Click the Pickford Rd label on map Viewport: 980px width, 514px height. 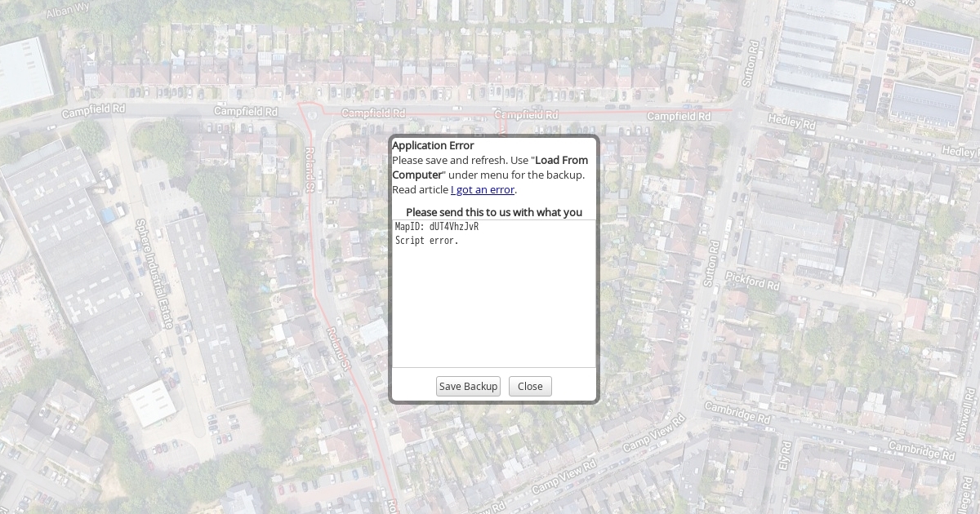752,282
